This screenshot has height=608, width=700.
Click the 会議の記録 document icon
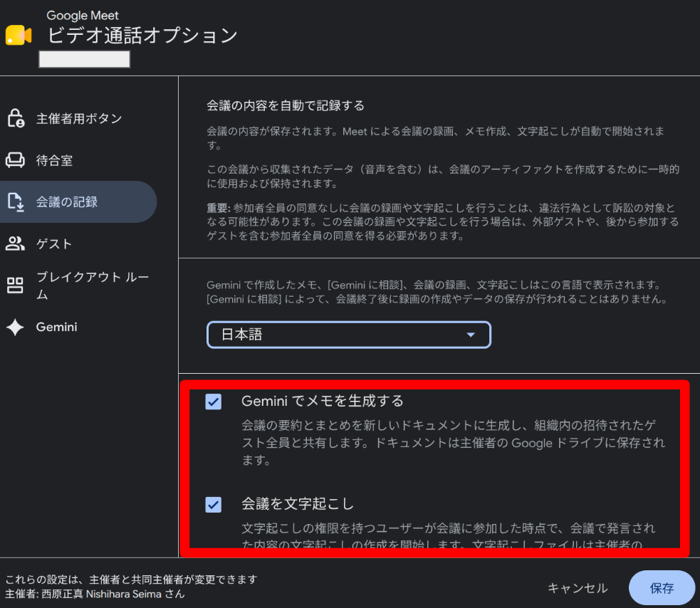click(16, 201)
